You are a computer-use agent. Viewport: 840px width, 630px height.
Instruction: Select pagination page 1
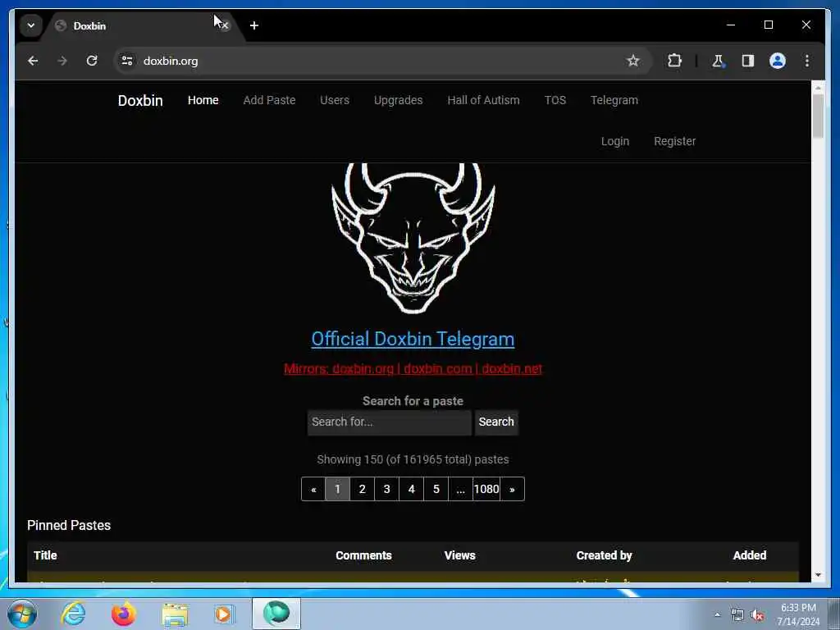[337, 489]
